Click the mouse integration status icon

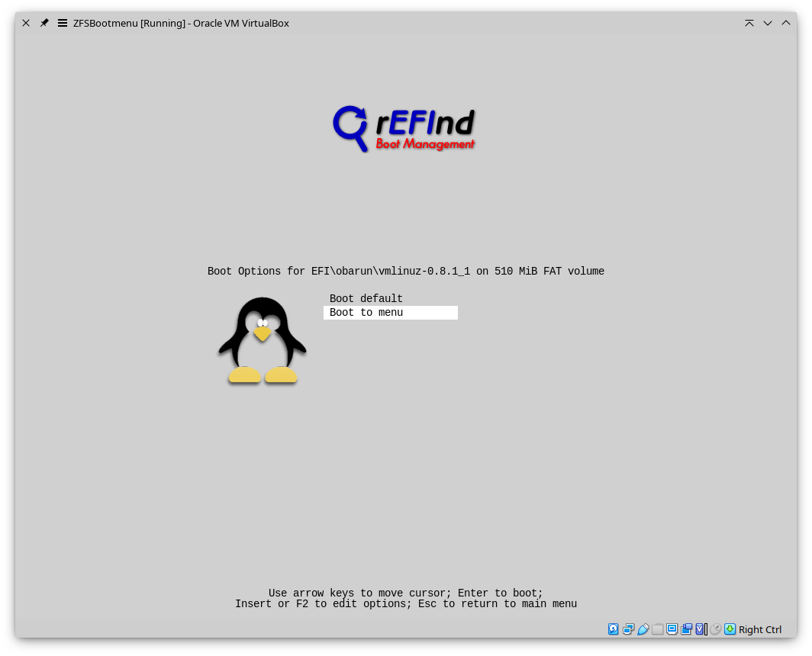[715, 629]
